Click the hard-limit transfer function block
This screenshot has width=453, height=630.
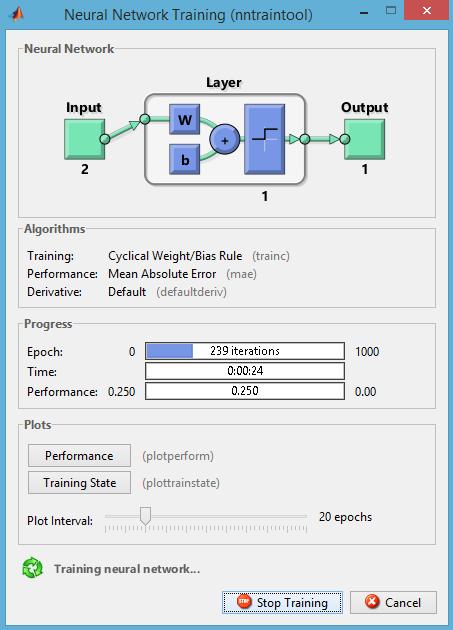264,139
